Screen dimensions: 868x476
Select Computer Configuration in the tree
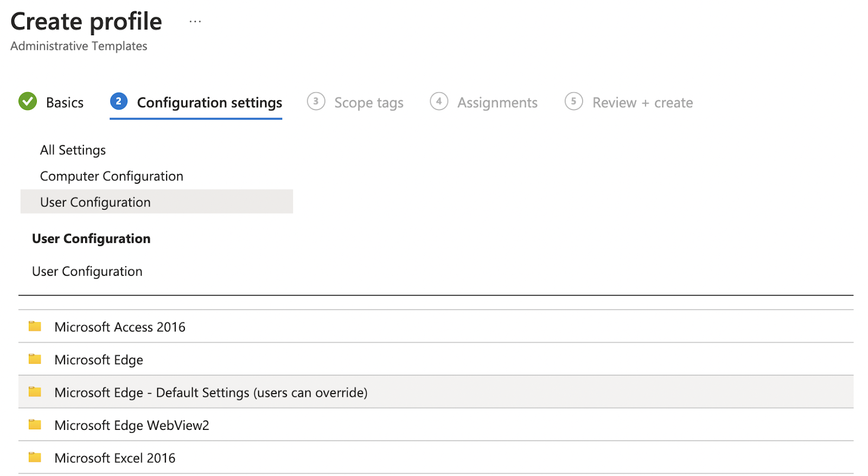click(x=112, y=176)
